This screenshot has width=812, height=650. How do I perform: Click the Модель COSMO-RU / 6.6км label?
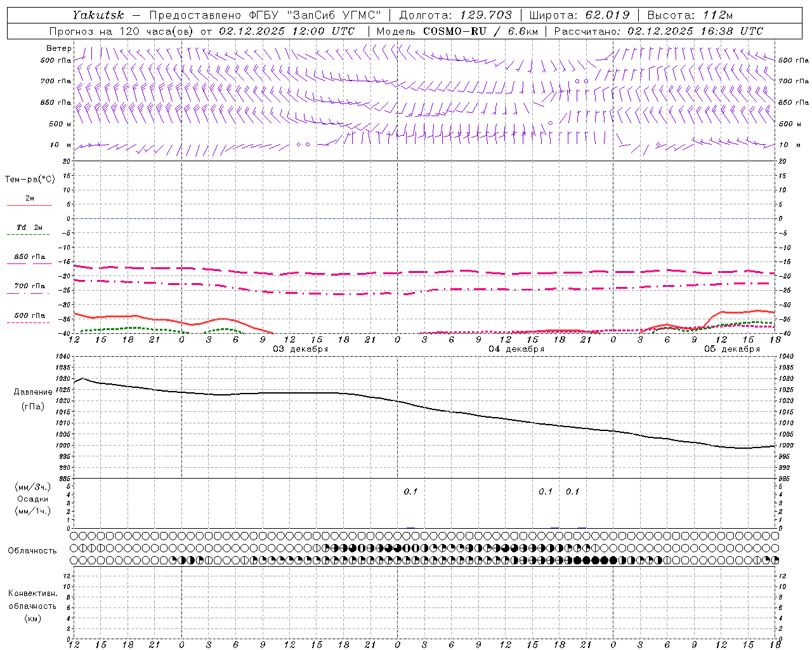457,31
